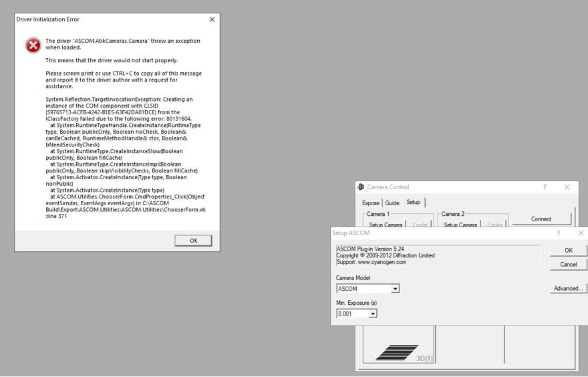Click the error line mentioning 'line 371'
The width and height of the screenshot is (588, 377).
click(56, 216)
